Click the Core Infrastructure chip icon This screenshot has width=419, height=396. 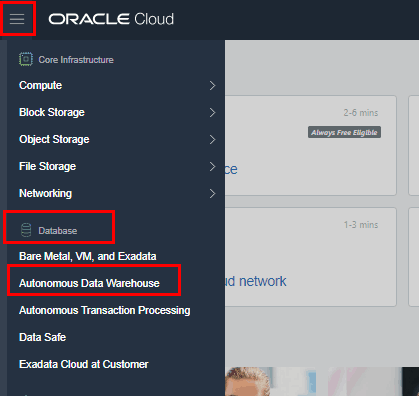click(x=26, y=59)
